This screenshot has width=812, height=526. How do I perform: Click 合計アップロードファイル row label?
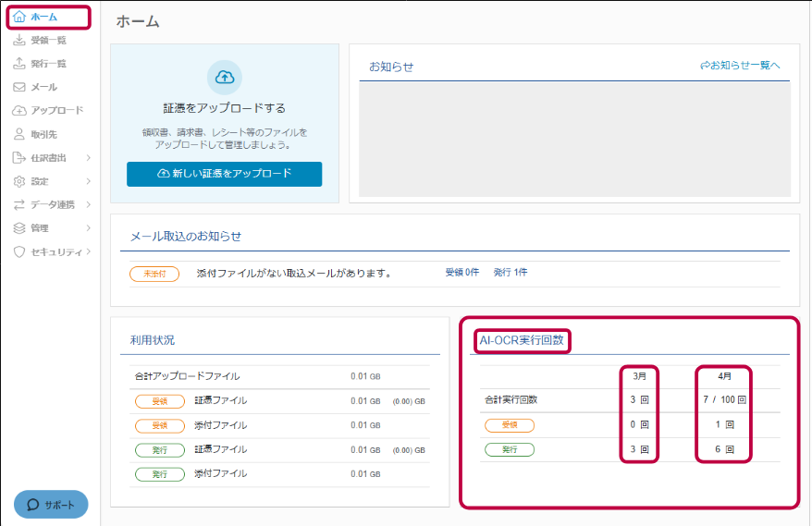[x=187, y=376]
